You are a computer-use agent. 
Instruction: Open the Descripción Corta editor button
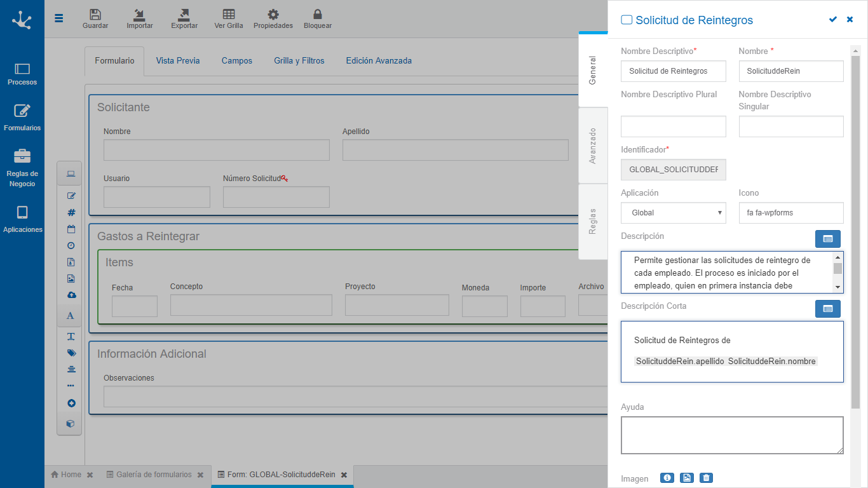tap(828, 309)
